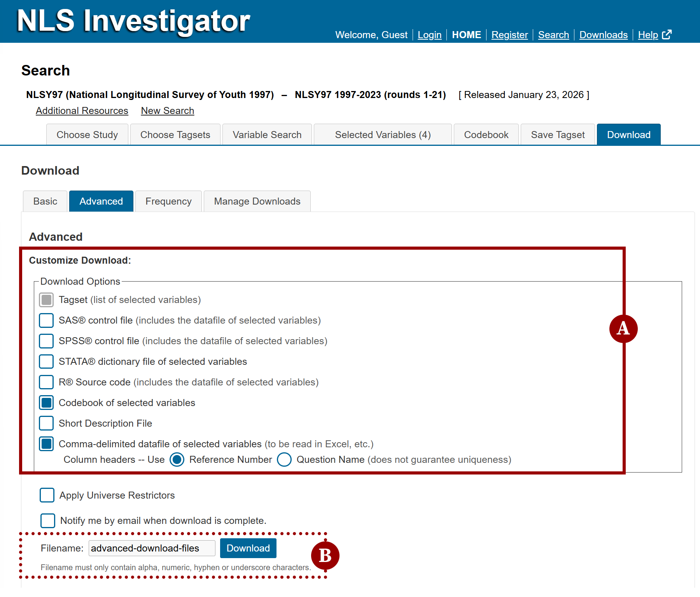Select the top Download tab

pyautogui.click(x=628, y=135)
